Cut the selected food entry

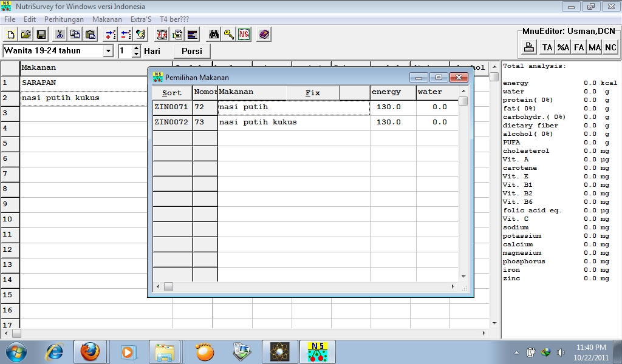[x=60, y=35]
